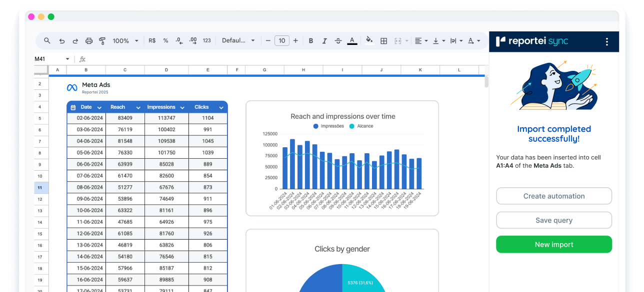The height and width of the screenshot is (292, 644).
Task: Open the 100% zoom dropdown
Action: point(125,41)
